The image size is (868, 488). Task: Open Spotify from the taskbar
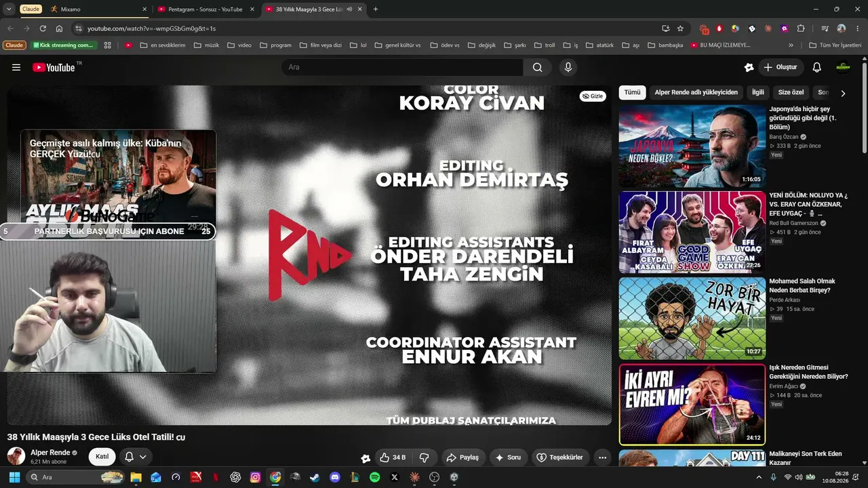[375, 477]
